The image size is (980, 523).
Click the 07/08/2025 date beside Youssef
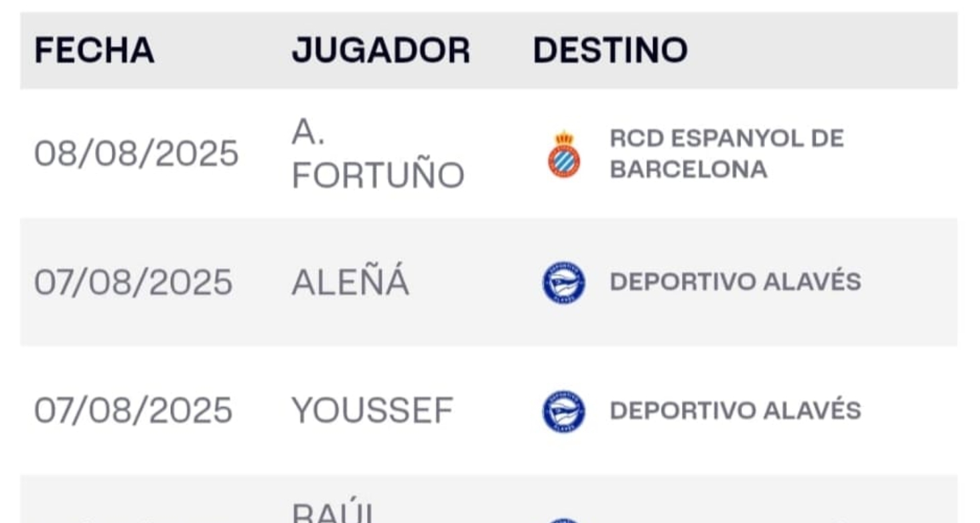pyautogui.click(x=133, y=411)
